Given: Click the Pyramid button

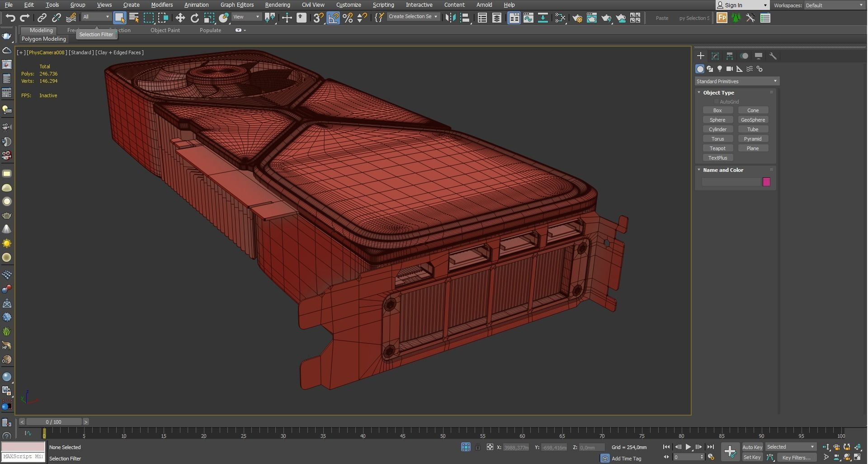Looking at the screenshot, I should click(x=753, y=139).
